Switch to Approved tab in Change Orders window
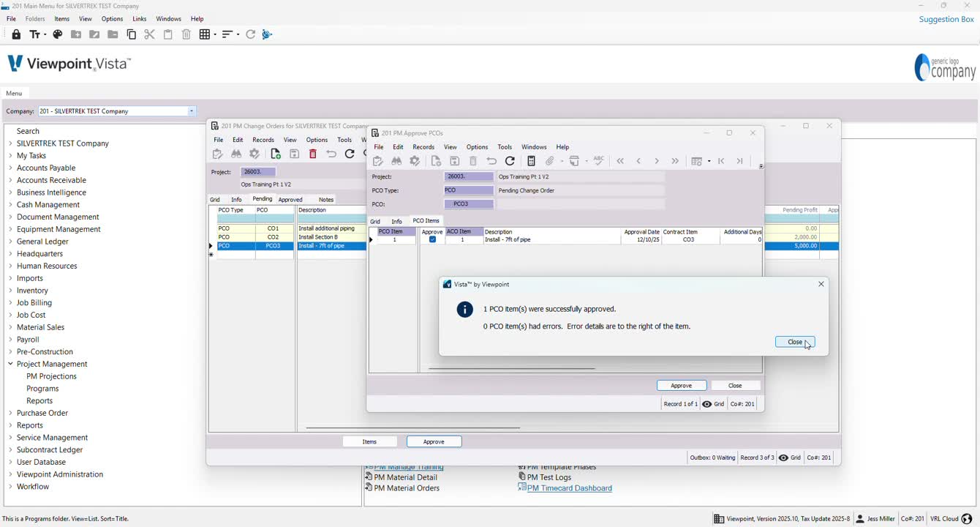980x527 pixels. 290,199
